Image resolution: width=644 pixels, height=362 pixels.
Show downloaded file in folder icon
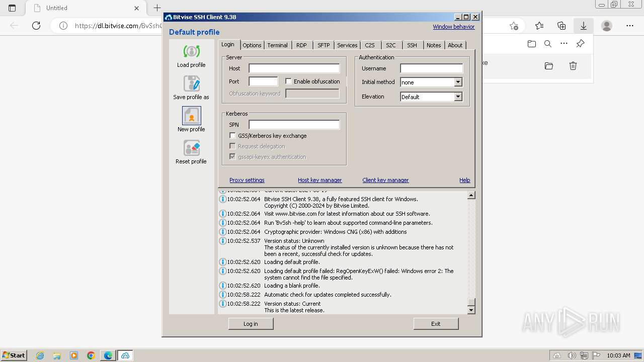click(549, 66)
